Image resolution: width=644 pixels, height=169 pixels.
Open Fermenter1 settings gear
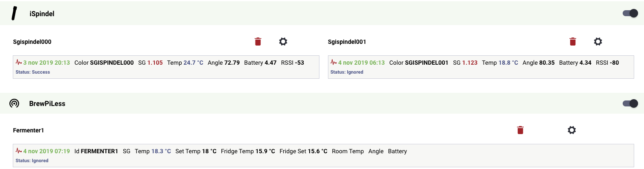pyautogui.click(x=572, y=130)
